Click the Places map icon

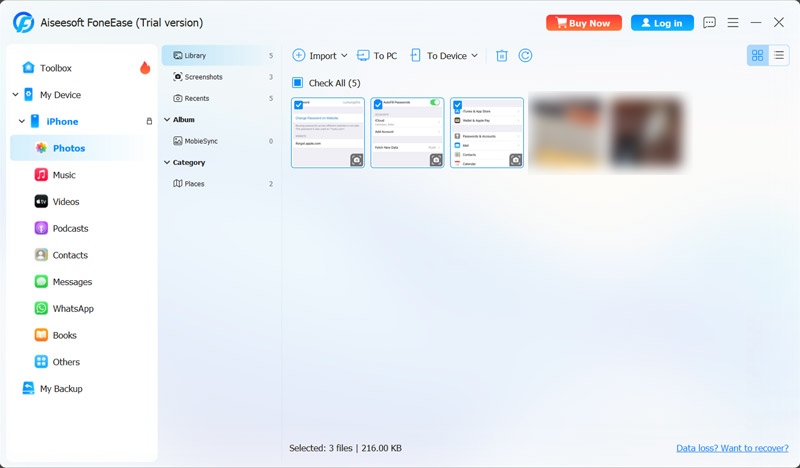tap(178, 183)
